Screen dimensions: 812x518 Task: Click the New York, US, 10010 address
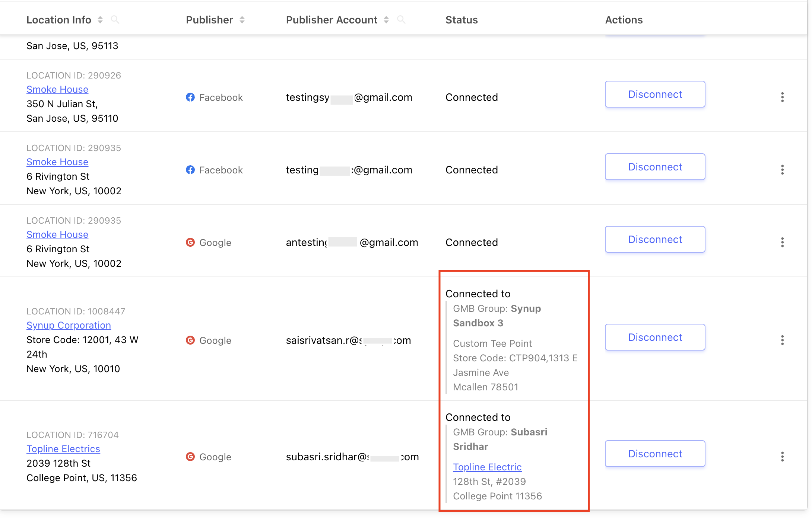(x=73, y=369)
